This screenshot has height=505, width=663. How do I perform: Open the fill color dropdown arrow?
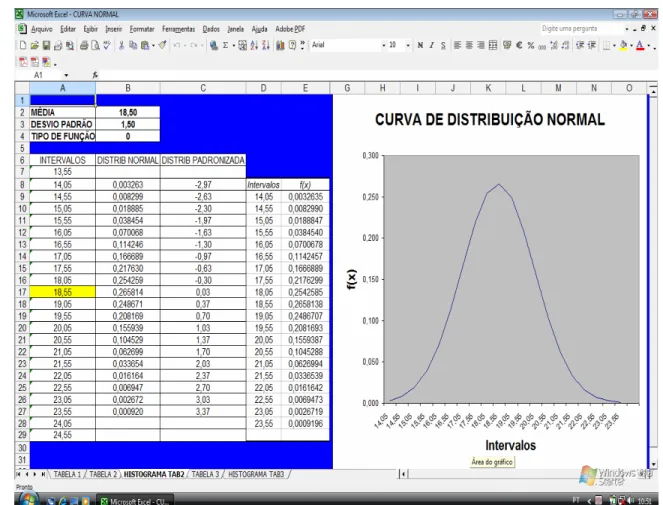click(631, 45)
